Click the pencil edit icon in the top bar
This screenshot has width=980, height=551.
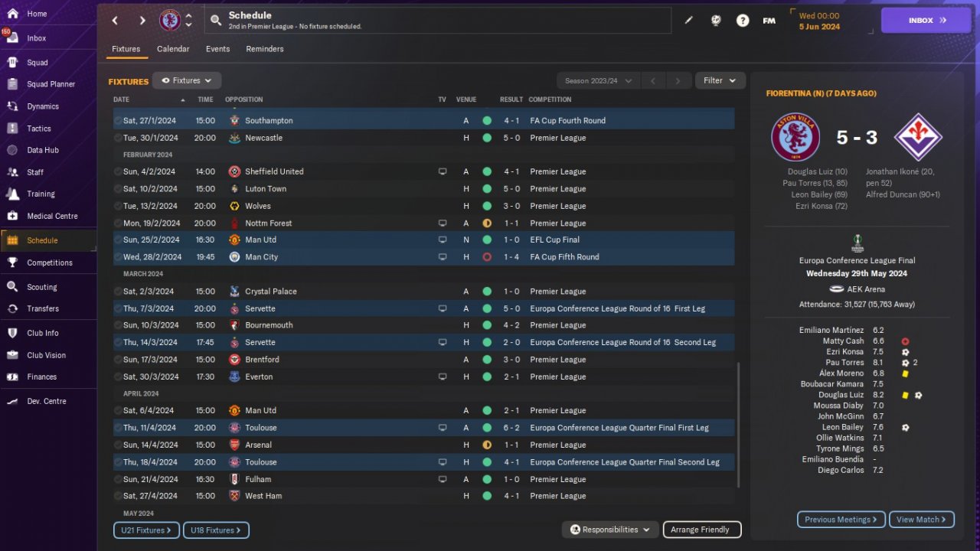(x=688, y=21)
